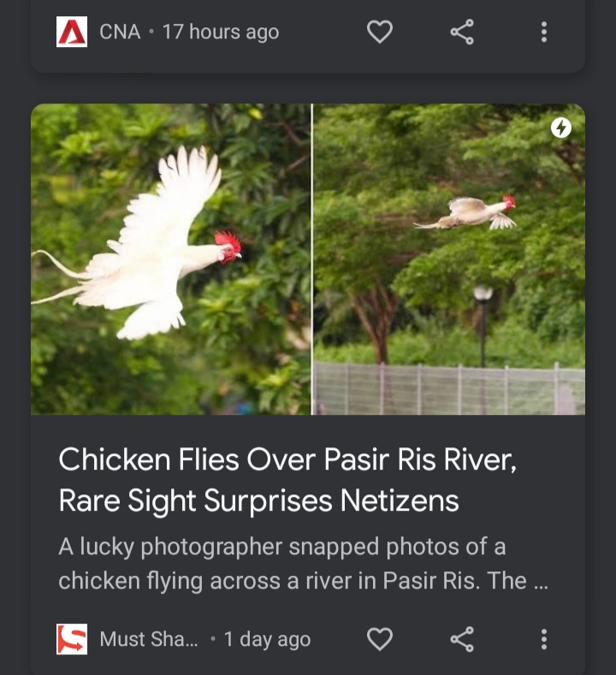Like the chicken article with heart icon
The width and height of the screenshot is (616, 675).
[379, 639]
